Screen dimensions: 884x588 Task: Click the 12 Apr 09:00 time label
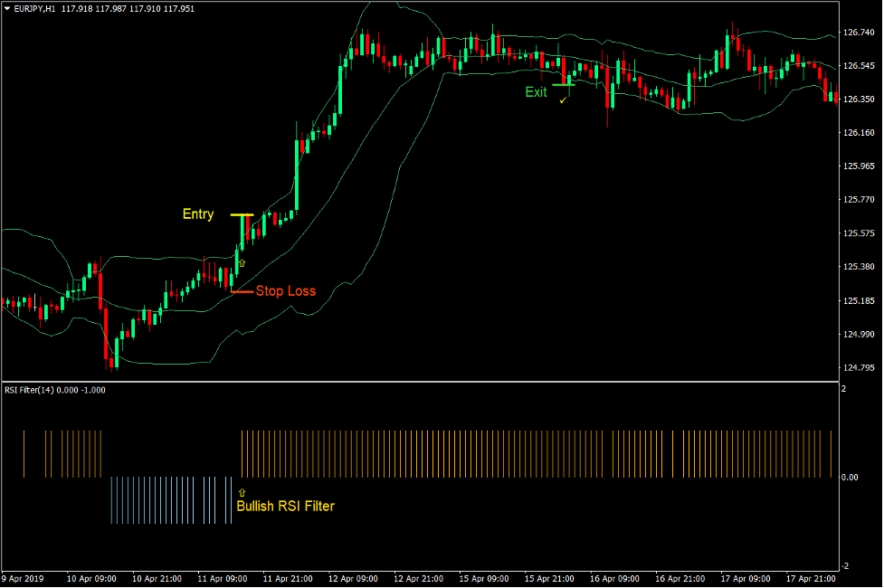[x=352, y=578]
